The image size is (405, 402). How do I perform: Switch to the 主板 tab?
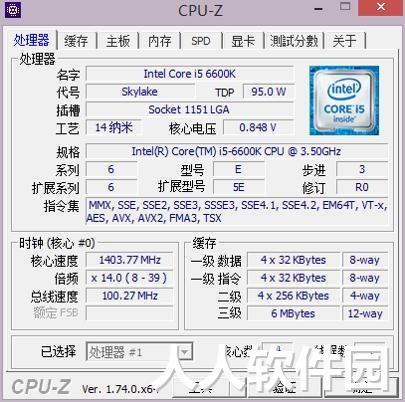pos(118,41)
